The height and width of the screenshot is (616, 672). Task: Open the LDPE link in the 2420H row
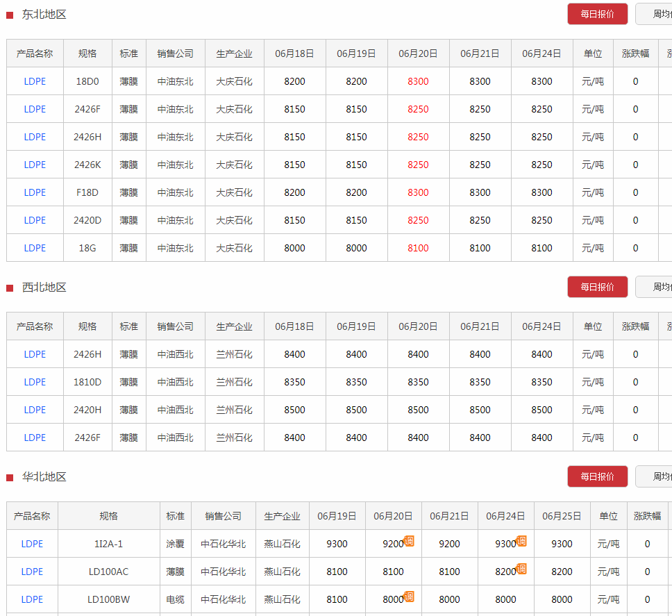(35, 410)
